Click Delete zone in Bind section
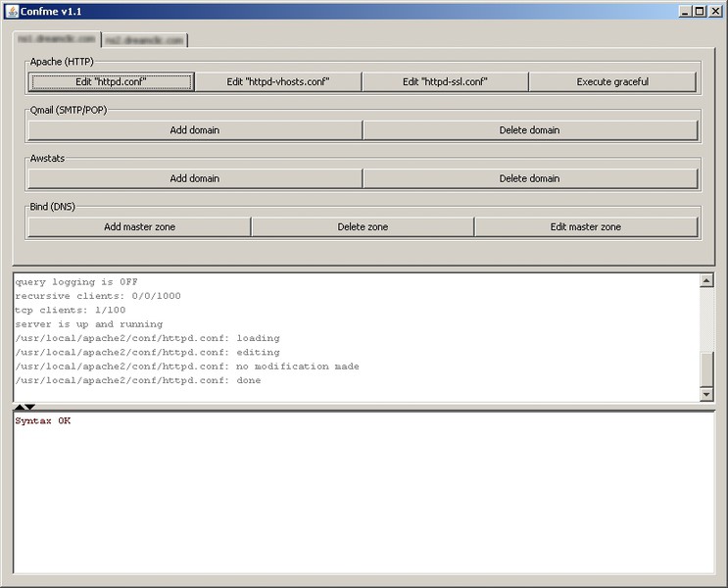The image size is (728, 588). click(363, 226)
